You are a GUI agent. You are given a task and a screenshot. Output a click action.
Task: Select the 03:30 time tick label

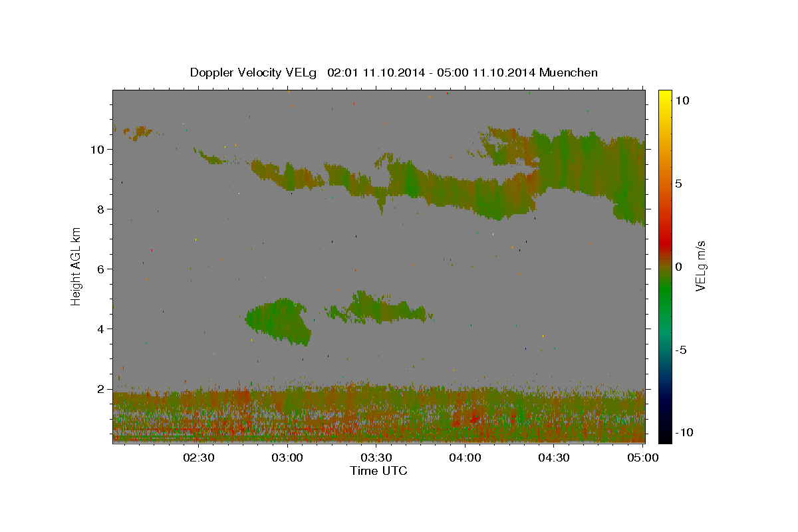376,458
